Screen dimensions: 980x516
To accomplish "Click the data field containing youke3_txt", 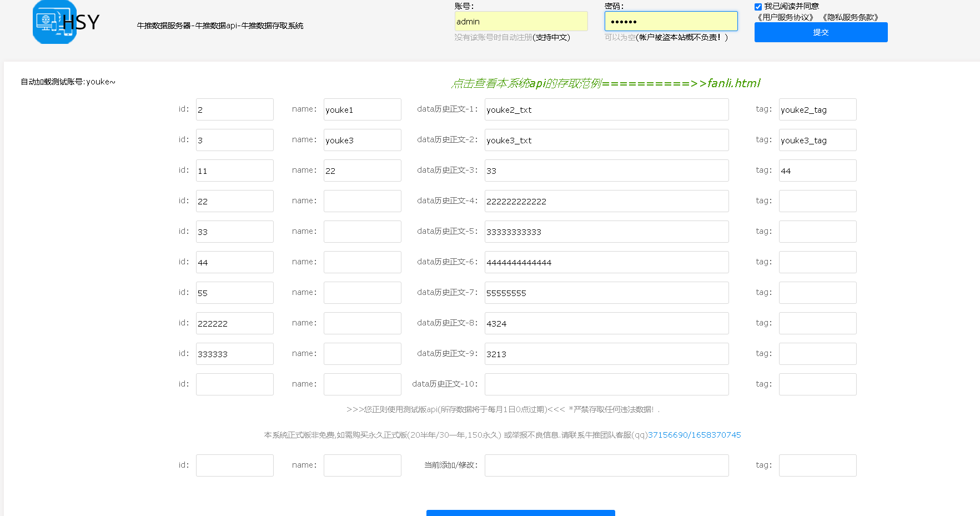I will pyautogui.click(x=607, y=140).
